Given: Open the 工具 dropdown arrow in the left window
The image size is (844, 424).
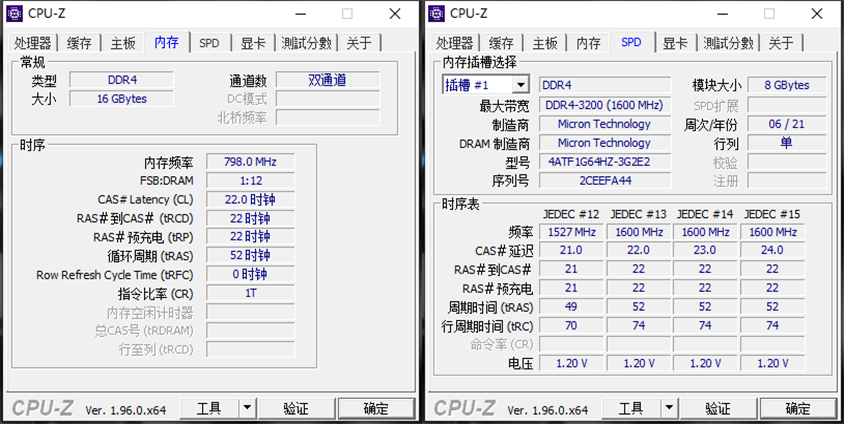Looking at the screenshot, I should click(x=247, y=409).
